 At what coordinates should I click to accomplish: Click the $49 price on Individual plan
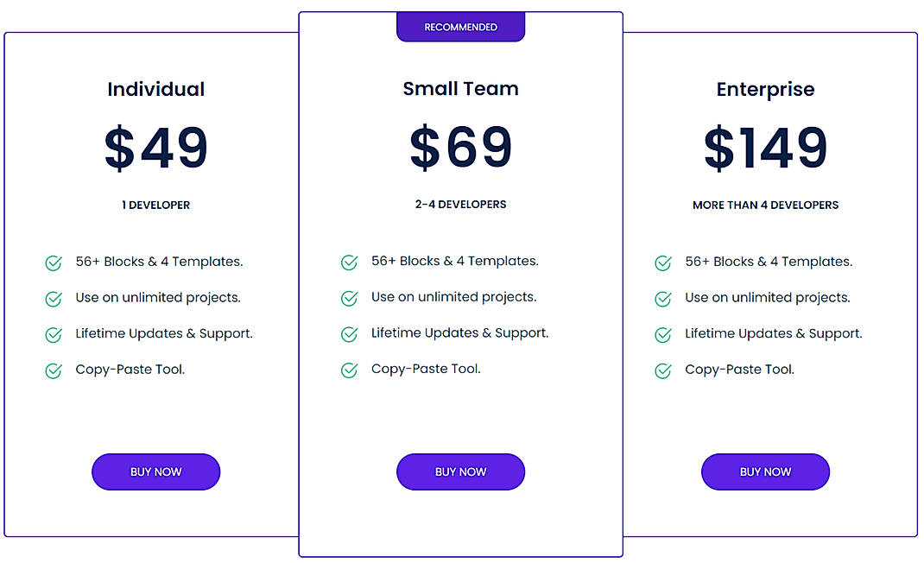coord(155,149)
